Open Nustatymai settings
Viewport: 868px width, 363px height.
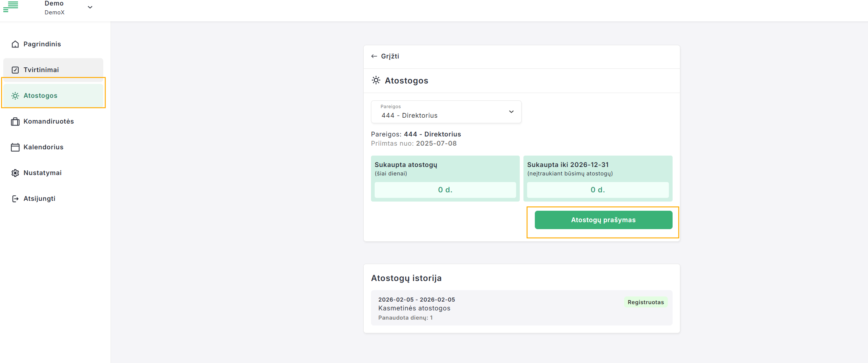[53, 173]
